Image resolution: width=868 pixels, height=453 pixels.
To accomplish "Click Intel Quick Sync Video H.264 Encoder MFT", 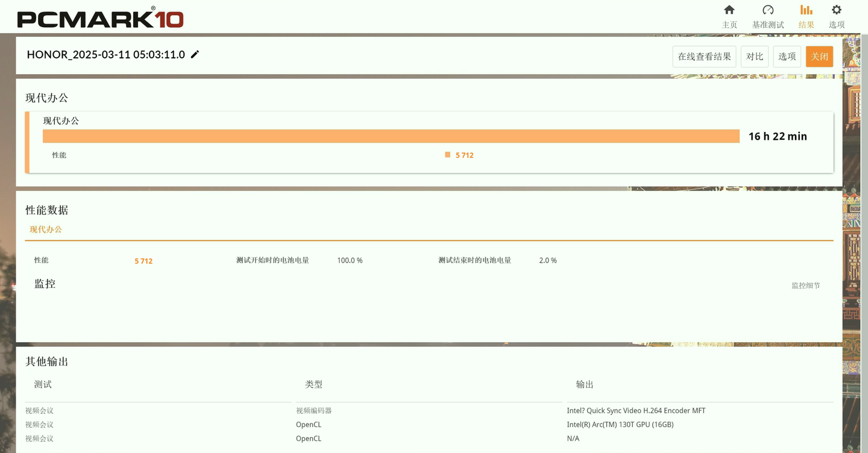I will tap(636, 411).
